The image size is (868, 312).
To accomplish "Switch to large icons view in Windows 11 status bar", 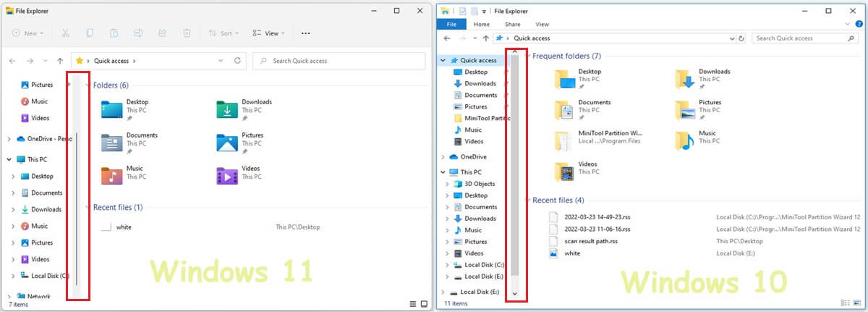I will pyautogui.click(x=424, y=304).
